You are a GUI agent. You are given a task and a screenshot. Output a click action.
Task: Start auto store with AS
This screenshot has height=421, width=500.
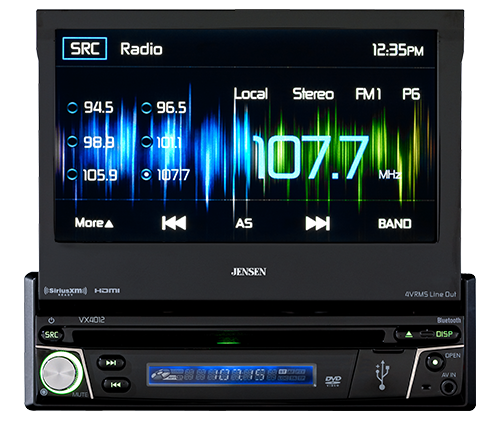244,223
